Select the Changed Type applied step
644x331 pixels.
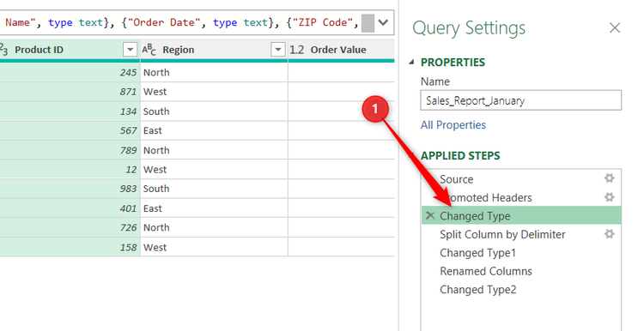(x=521, y=216)
